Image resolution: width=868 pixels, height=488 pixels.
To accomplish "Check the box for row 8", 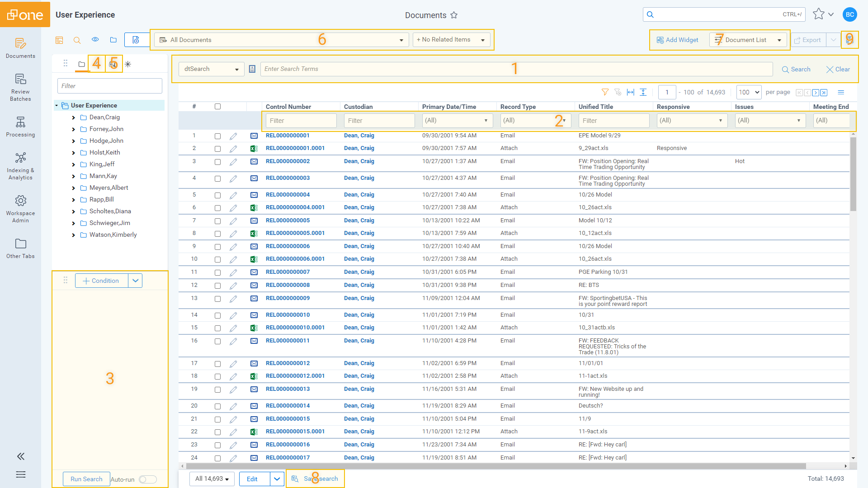I will point(217,234).
